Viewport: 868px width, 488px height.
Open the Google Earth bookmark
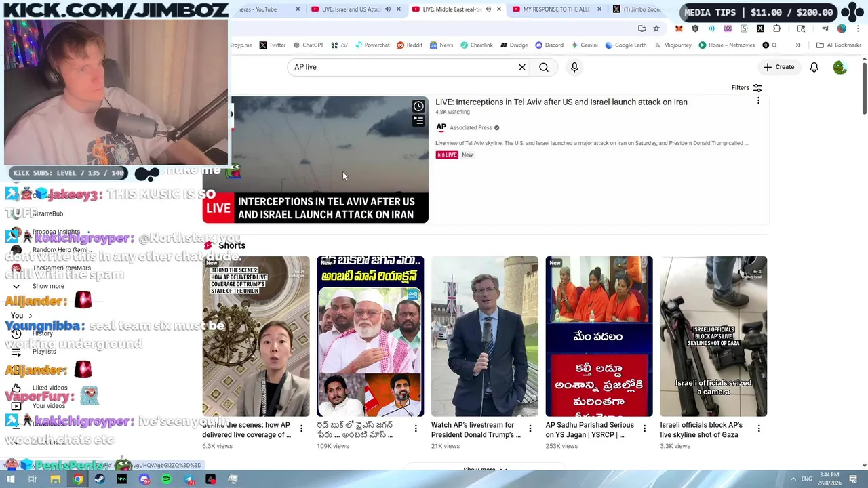626,45
